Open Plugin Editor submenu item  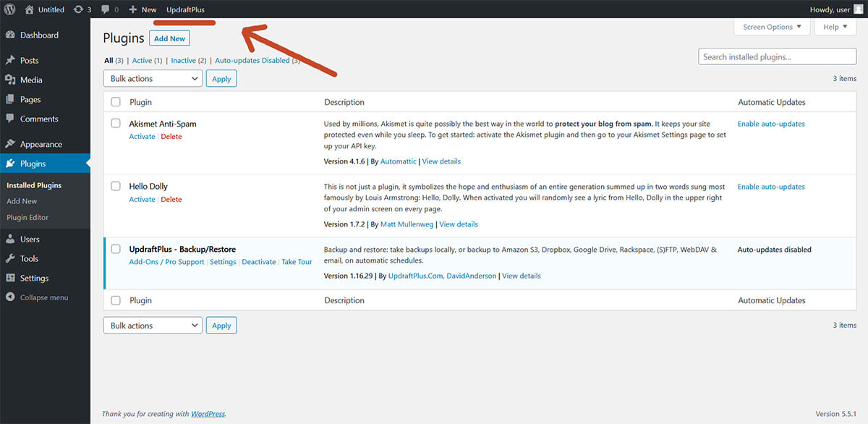click(x=27, y=217)
